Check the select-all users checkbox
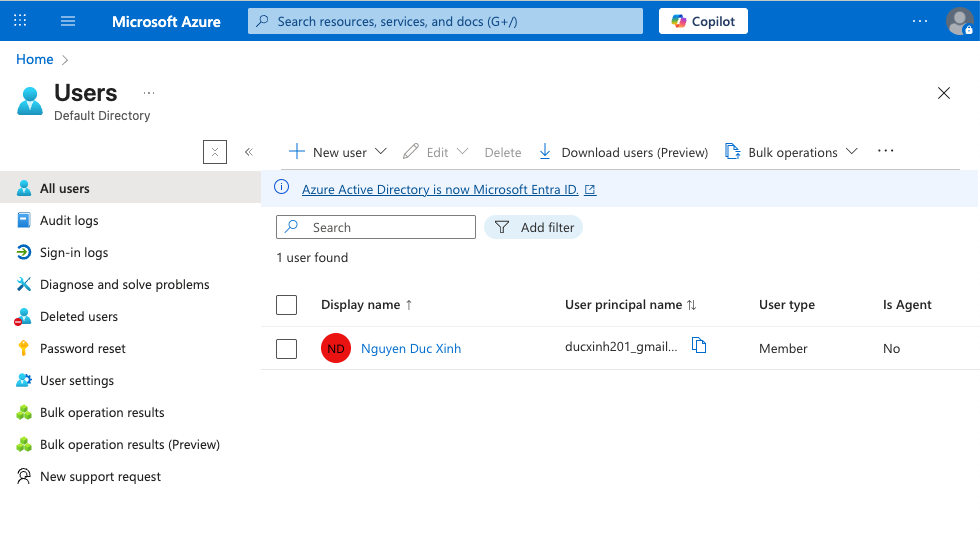This screenshot has width=980, height=534. (x=286, y=305)
